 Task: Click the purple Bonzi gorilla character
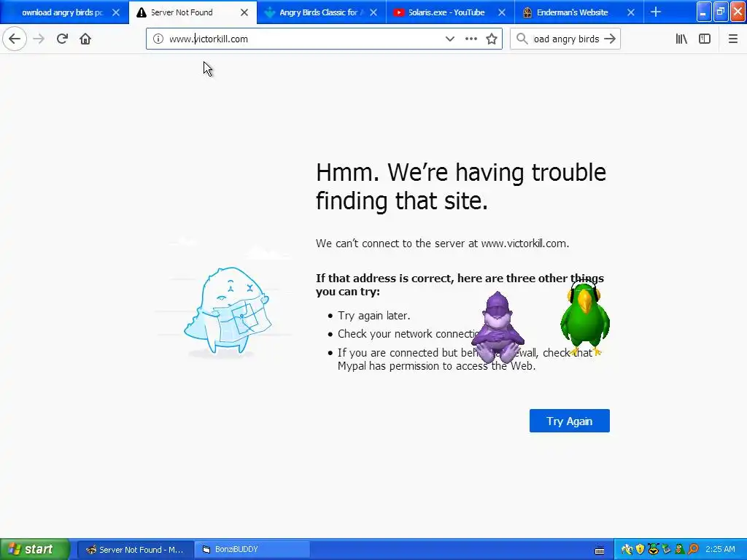(x=498, y=328)
